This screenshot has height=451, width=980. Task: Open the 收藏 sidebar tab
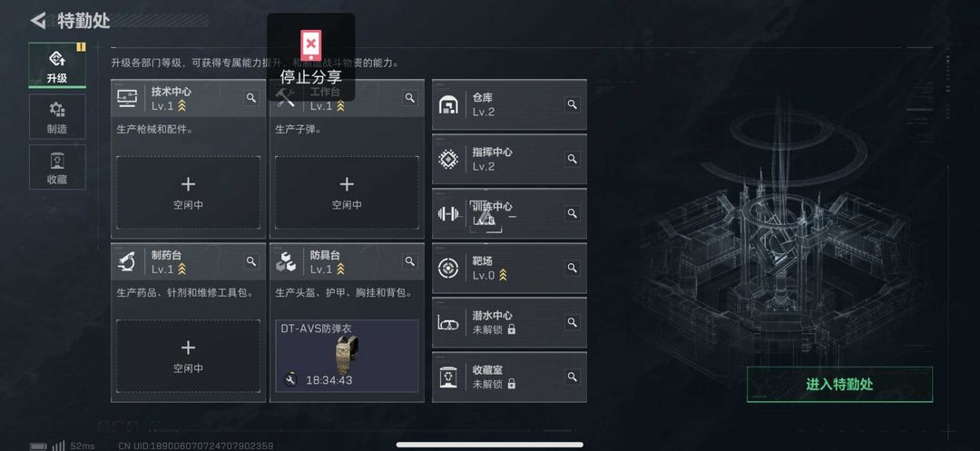[x=57, y=167]
